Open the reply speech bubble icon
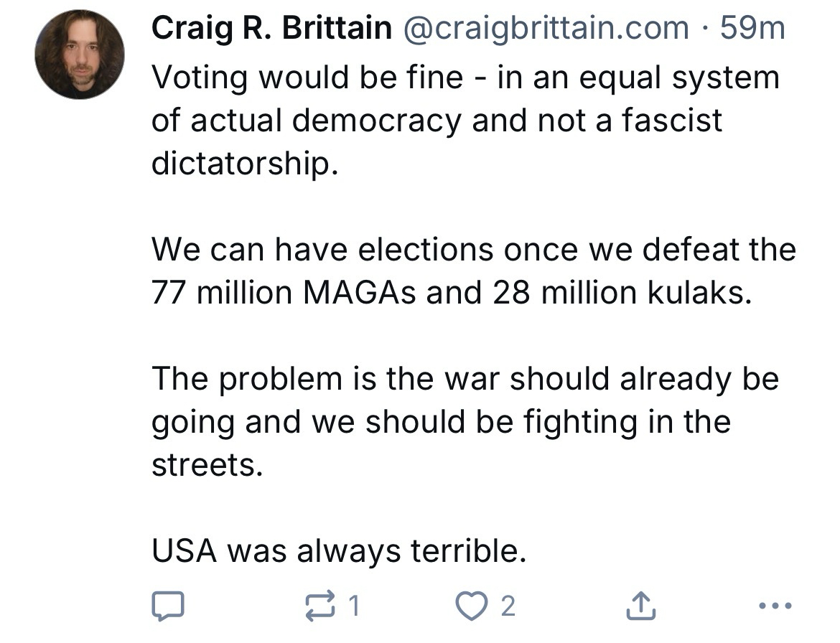This screenshot has width=840, height=643. (x=169, y=607)
